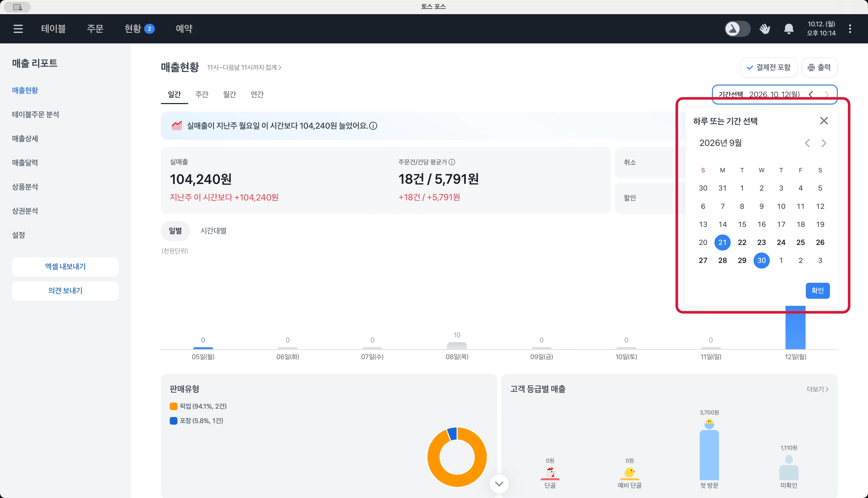Click info icon next to 주문건/건당 평균가
This screenshot has height=498, width=868.
[x=452, y=162]
